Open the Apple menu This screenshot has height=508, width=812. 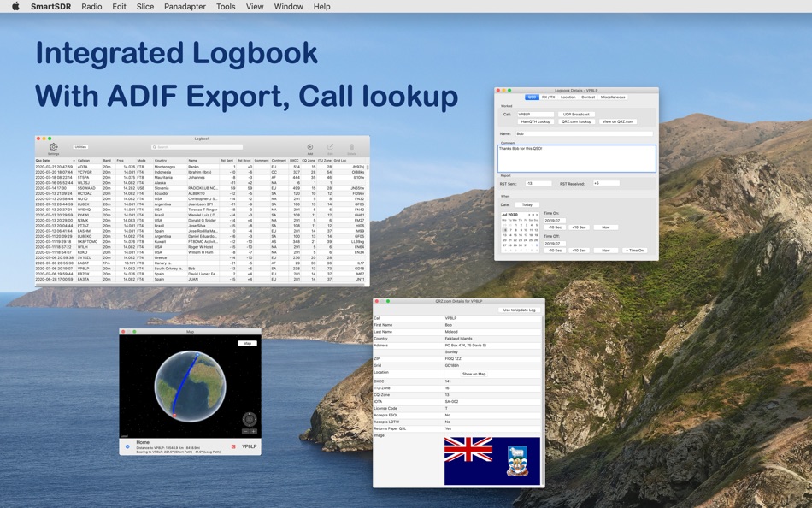tap(15, 6)
